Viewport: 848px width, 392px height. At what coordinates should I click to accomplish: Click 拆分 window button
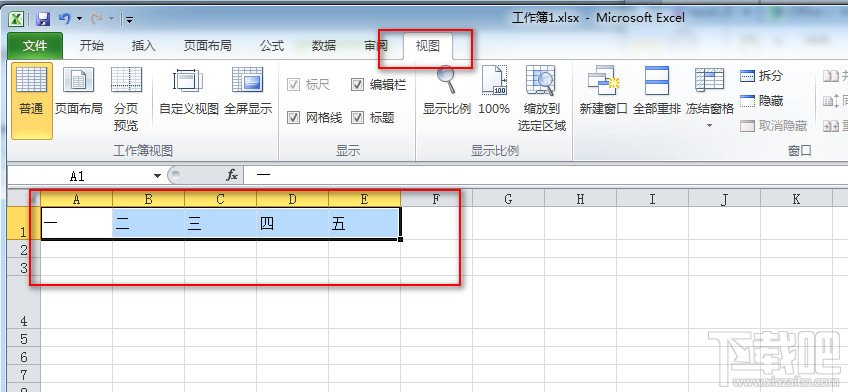761,76
